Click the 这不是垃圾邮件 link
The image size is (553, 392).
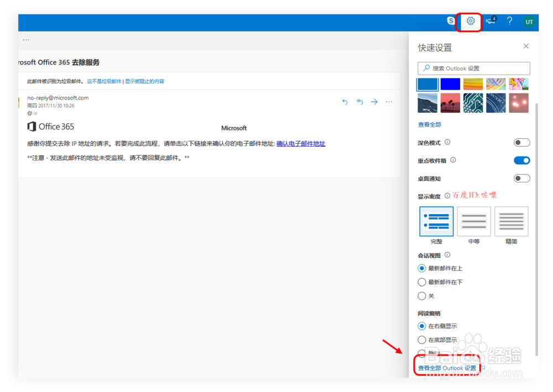pyautogui.click(x=104, y=81)
